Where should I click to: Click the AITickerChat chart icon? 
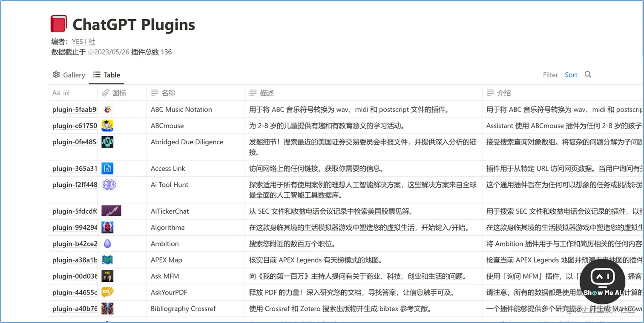(111, 211)
